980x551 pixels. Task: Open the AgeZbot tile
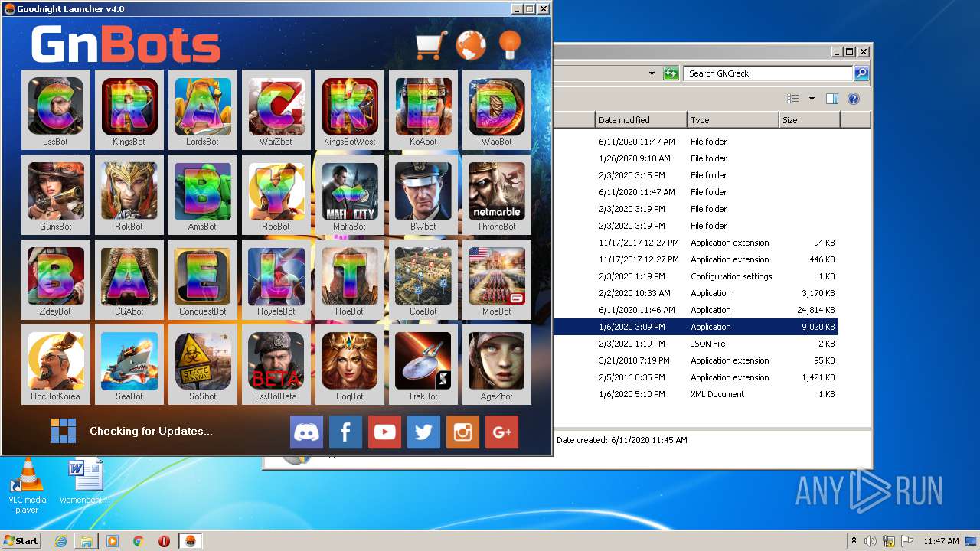click(497, 364)
